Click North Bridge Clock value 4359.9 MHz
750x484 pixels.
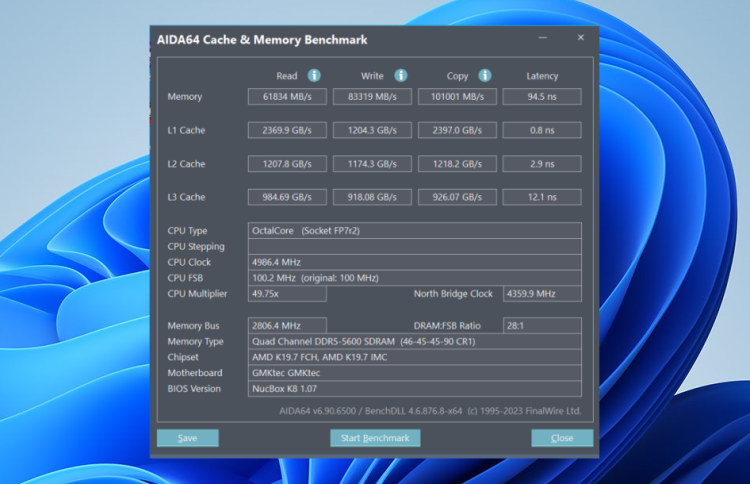pyautogui.click(x=542, y=294)
